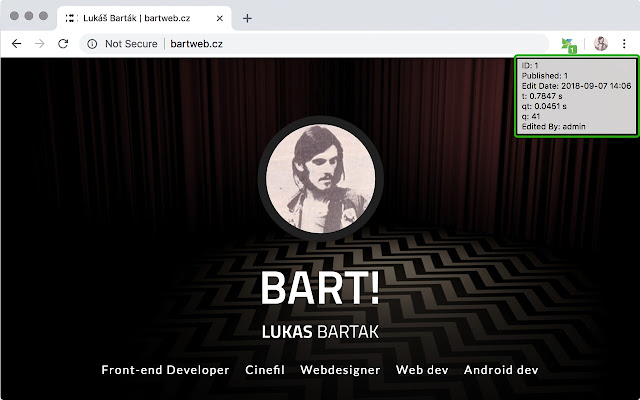The height and width of the screenshot is (400, 640).
Task: Click Edited By: admin in the popup
Action: (x=553, y=126)
